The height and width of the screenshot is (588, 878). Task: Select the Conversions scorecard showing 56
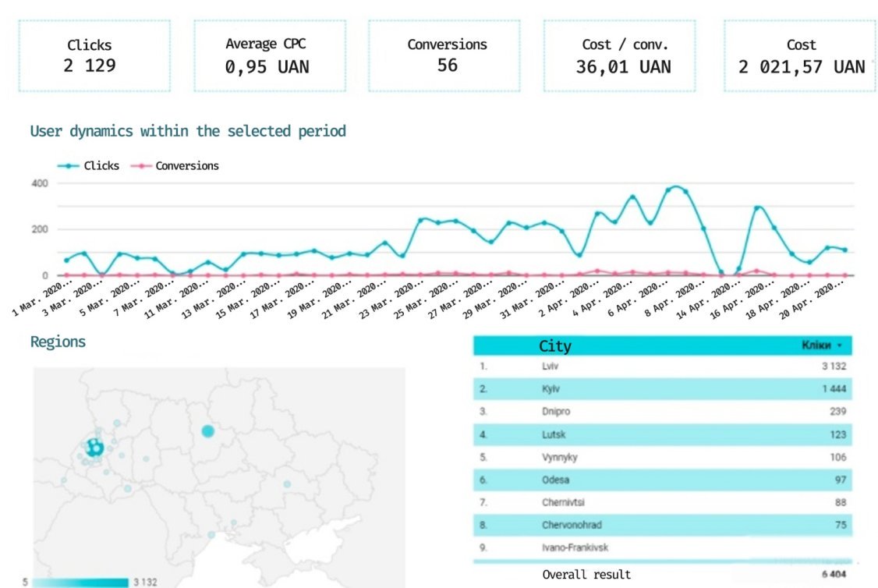point(444,56)
